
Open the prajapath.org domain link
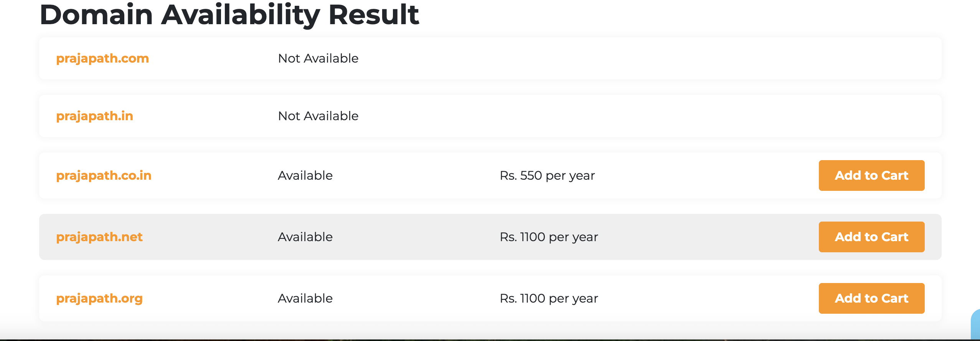tap(99, 298)
